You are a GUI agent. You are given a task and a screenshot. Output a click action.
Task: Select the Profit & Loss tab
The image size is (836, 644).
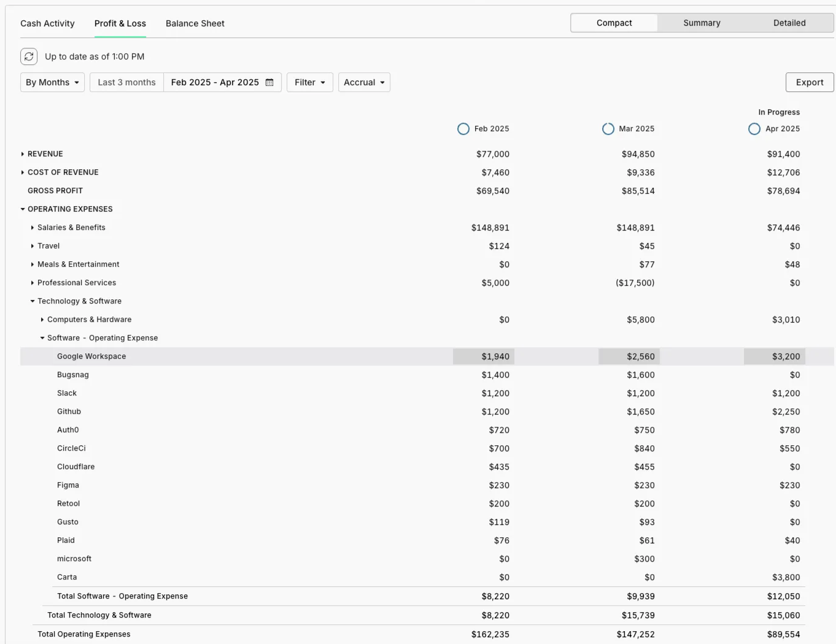pyautogui.click(x=120, y=23)
